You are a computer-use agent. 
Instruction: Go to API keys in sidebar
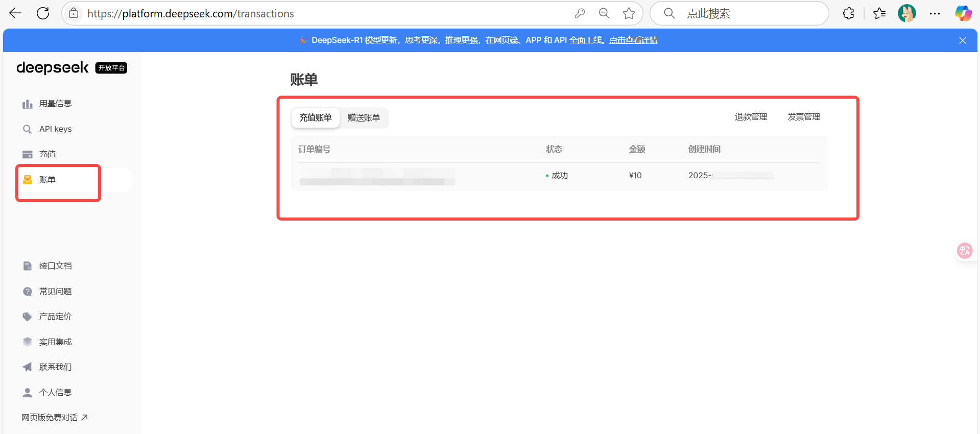pos(55,129)
